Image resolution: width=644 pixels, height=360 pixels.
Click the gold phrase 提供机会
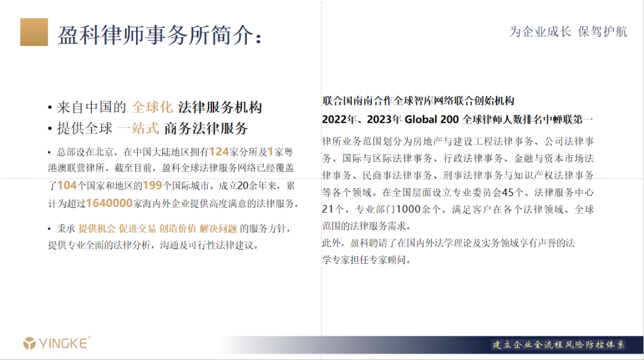(97, 229)
